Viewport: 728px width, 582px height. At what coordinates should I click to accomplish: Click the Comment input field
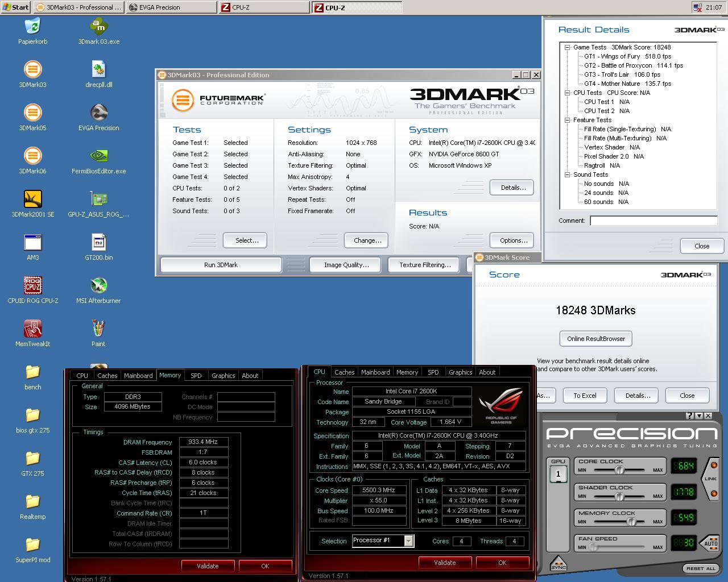[653, 221]
